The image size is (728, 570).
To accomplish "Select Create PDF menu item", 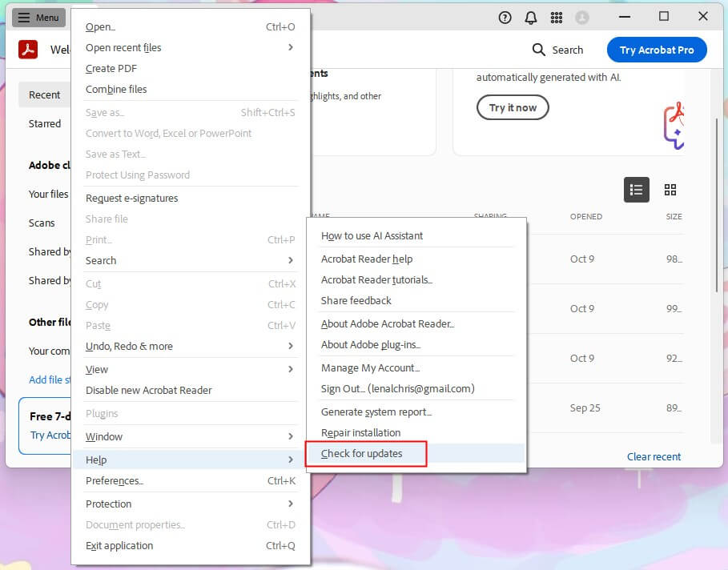I will pyautogui.click(x=191, y=69).
